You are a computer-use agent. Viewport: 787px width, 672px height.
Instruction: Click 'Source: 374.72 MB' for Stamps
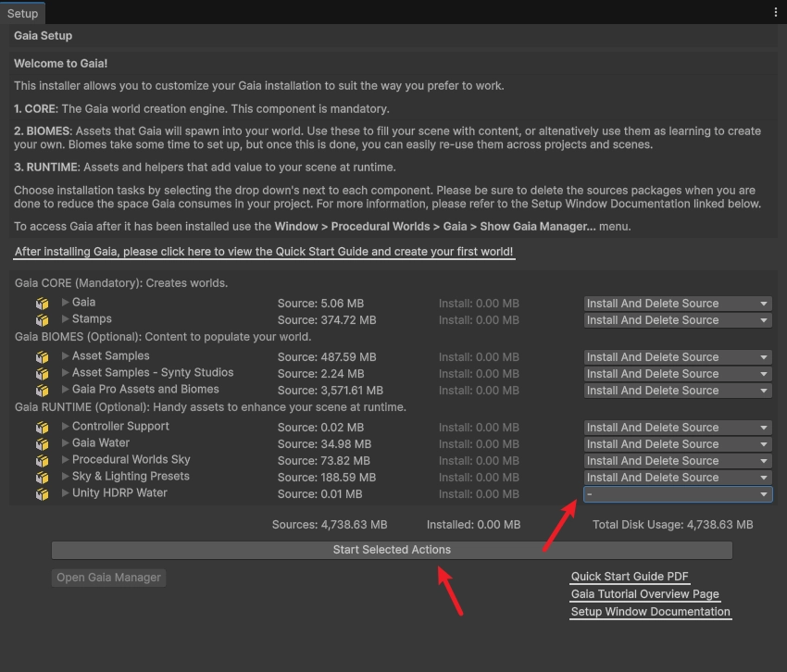click(327, 319)
